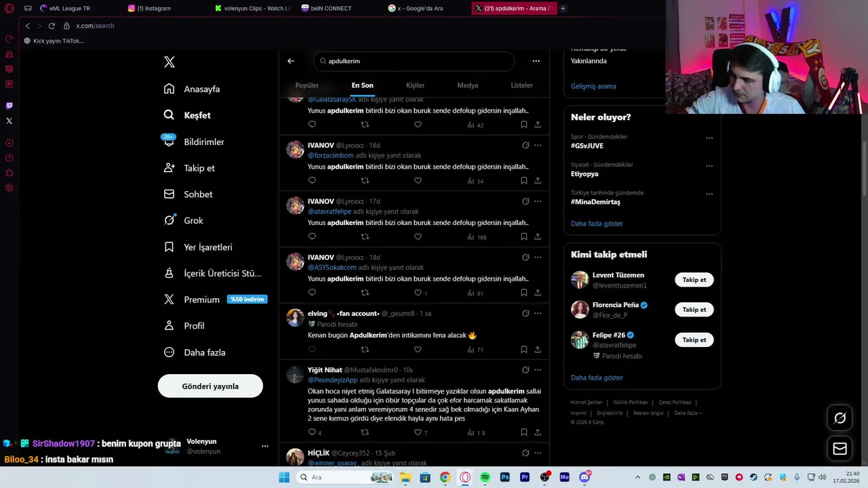Open Bildirimler notifications

point(194,142)
